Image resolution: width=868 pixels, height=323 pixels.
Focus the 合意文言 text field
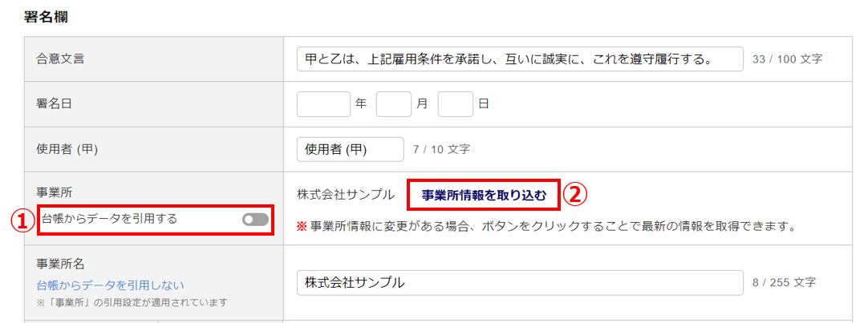[520, 59]
